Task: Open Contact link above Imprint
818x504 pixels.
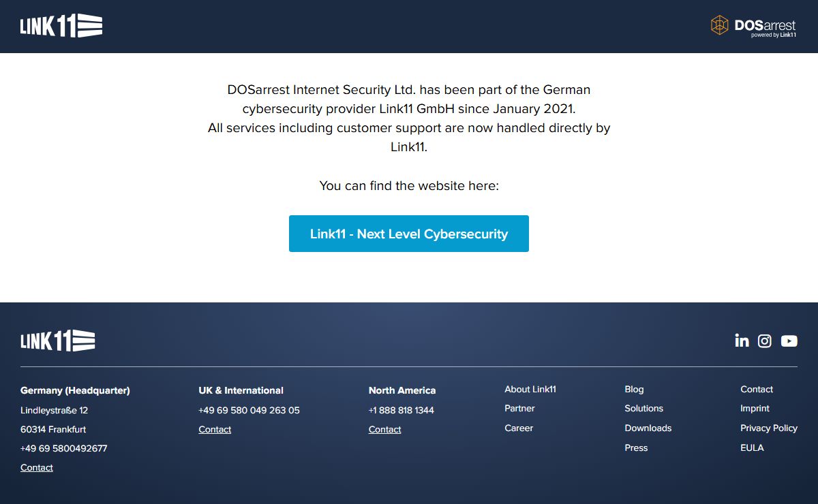Action: (757, 389)
